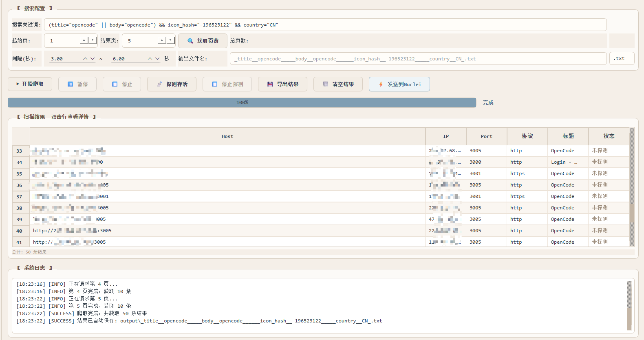Clear results using 清空结果
Image resolution: width=644 pixels, height=340 pixels.
[x=338, y=84]
